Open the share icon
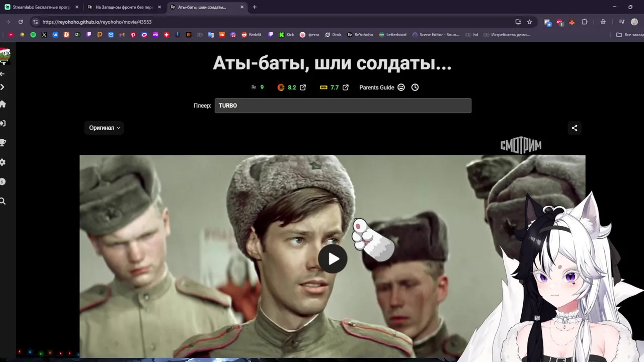Viewport: 644px width, 362px height. click(x=575, y=128)
